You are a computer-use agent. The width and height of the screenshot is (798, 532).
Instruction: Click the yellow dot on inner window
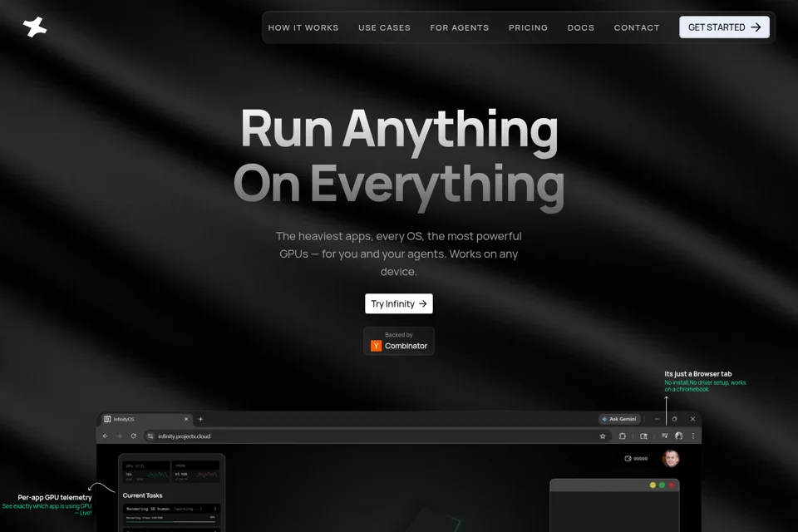pyautogui.click(x=653, y=485)
